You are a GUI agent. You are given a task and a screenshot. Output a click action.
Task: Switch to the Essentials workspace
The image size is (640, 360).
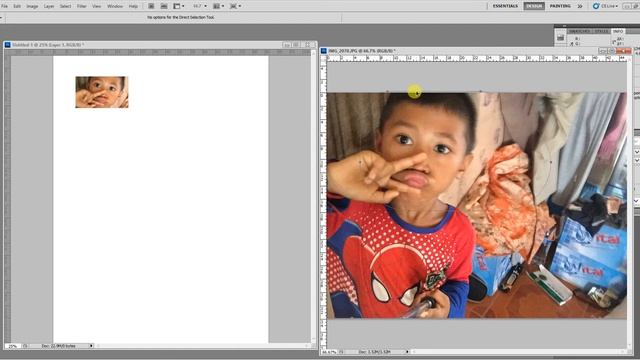pyautogui.click(x=505, y=6)
